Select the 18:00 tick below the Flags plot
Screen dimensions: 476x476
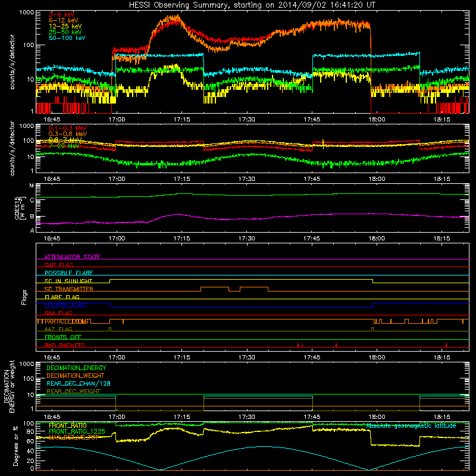pos(377,358)
